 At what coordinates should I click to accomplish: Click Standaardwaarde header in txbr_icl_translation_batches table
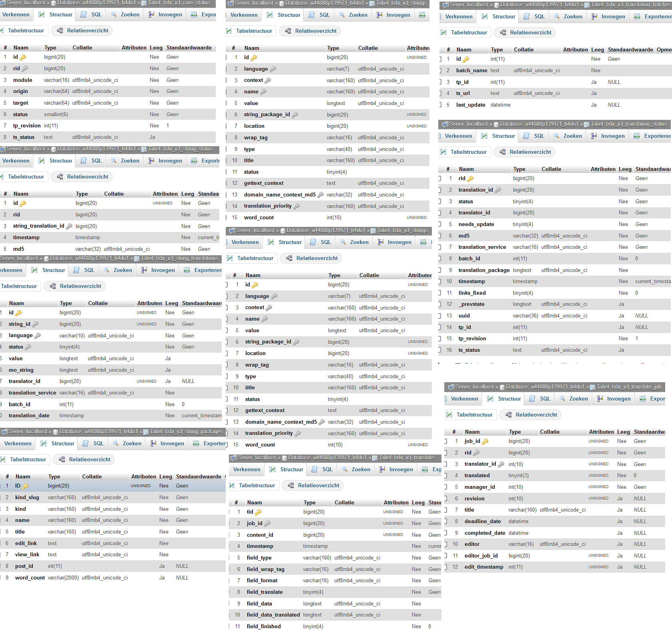point(630,50)
